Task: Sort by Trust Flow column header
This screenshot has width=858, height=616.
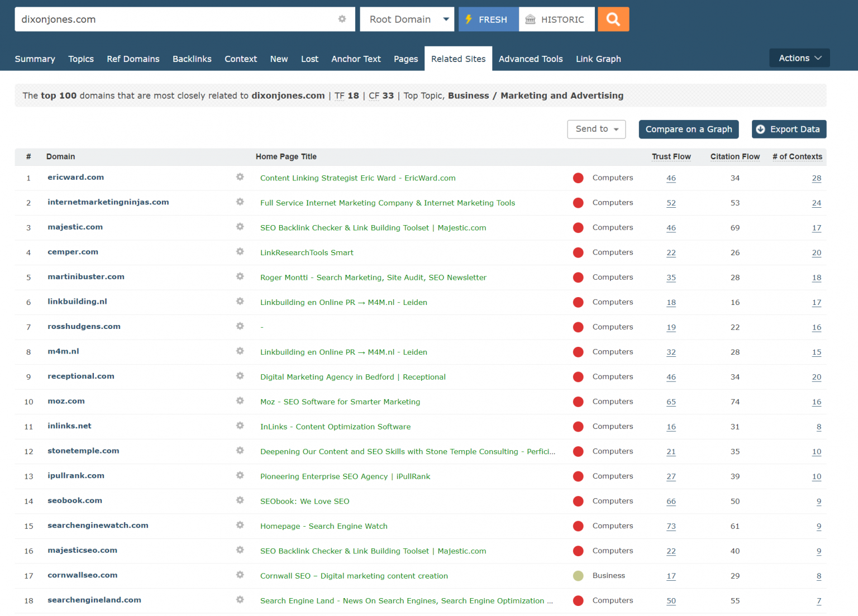Action: [671, 156]
